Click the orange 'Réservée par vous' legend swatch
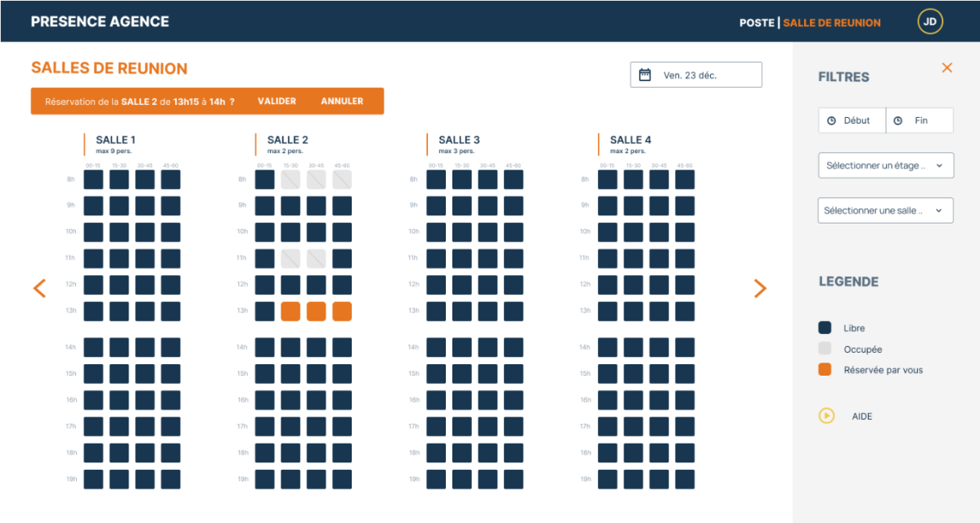This screenshot has height=523, width=980. (825, 370)
